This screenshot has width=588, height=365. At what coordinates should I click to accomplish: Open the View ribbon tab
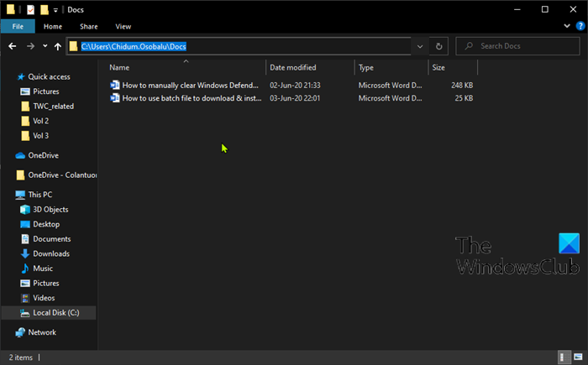pyautogui.click(x=123, y=27)
